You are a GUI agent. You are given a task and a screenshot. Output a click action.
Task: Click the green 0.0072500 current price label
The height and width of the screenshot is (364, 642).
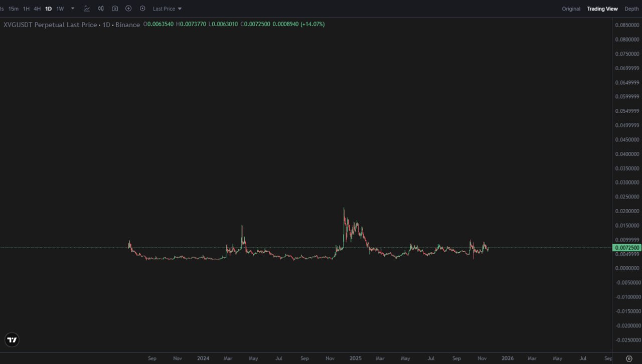click(627, 248)
